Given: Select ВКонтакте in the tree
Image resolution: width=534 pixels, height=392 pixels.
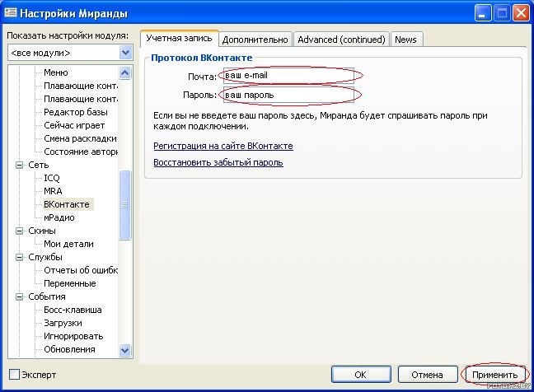Looking at the screenshot, I should click(67, 204).
